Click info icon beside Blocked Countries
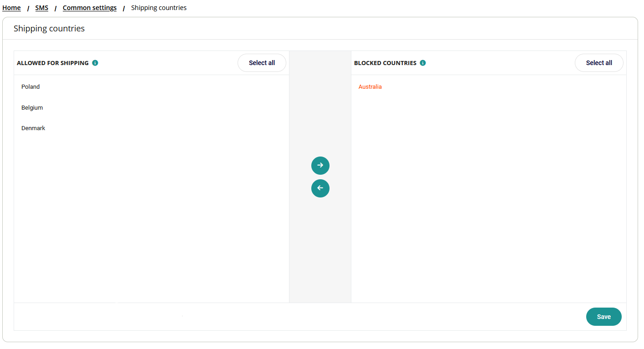This screenshot has width=644, height=349. pos(423,63)
